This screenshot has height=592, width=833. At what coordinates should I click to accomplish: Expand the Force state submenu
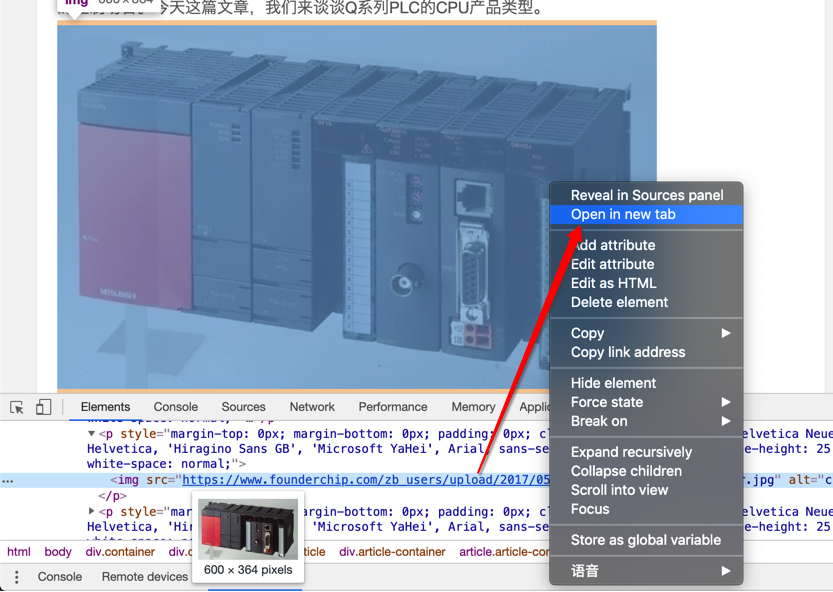[646, 402]
